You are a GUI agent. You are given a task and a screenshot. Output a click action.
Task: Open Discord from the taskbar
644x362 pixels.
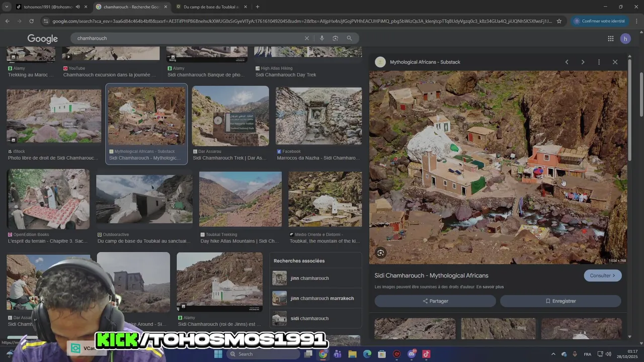coord(412,354)
